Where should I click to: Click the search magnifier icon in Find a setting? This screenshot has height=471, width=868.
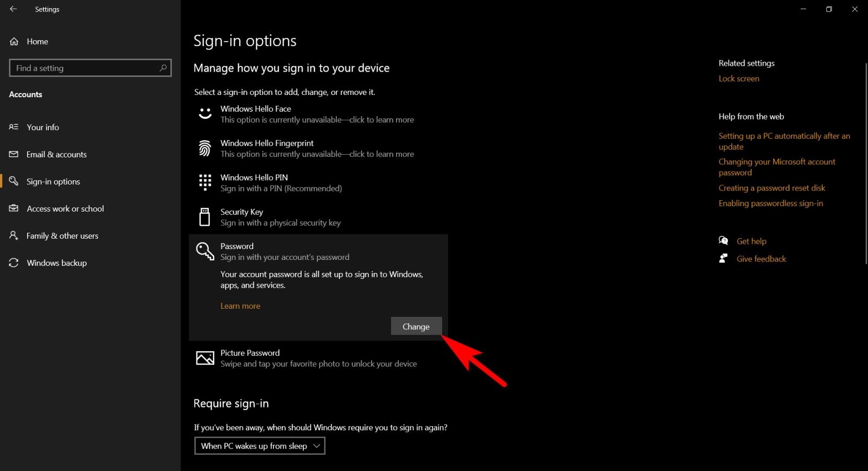pos(163,68)
